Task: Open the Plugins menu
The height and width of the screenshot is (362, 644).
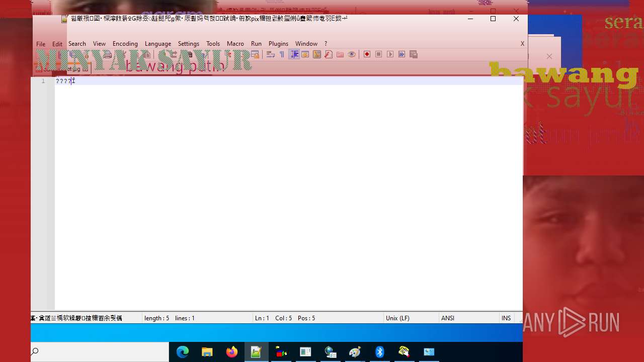Action: [x=278, y=44]
